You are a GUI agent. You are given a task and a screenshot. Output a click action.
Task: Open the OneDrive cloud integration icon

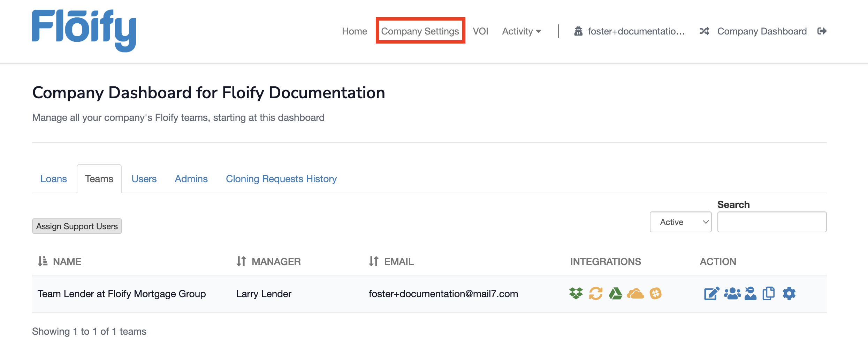[x=636, y=294]
